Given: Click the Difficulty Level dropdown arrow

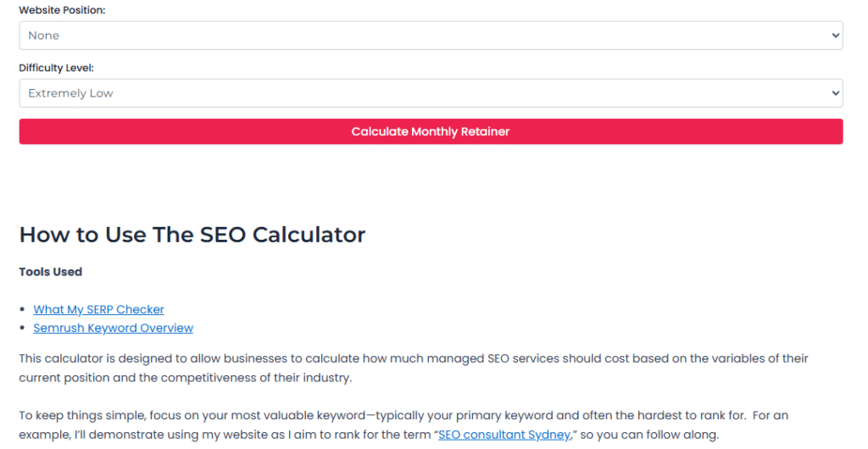Looking at the screenshot, I should click(836, 93).
